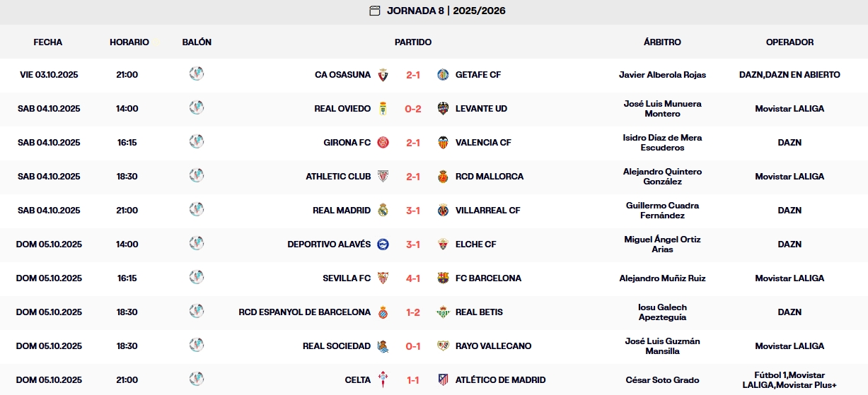Click the Real Betis team crest

pyautogui.click(x=444, y=312)
